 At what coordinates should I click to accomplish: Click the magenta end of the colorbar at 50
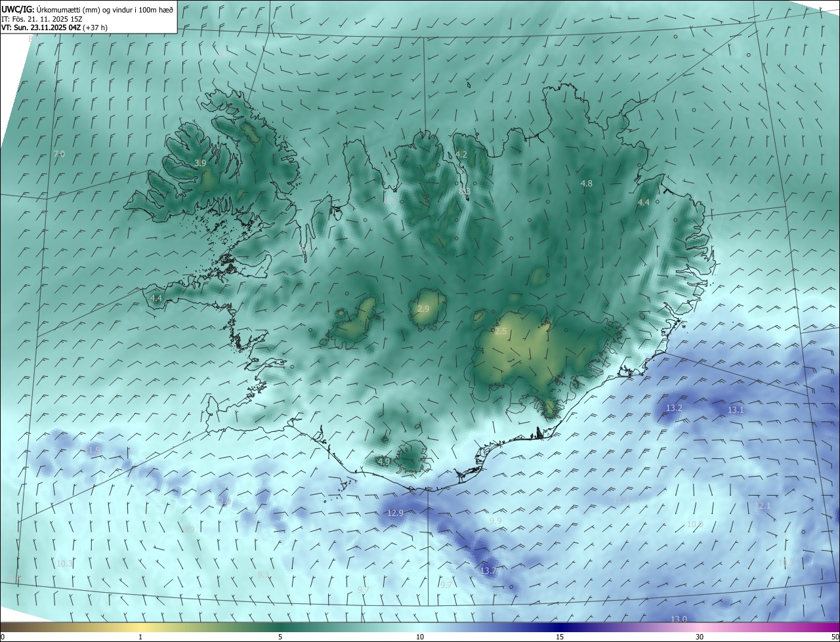pyautogui.click(x=835, y=627)
